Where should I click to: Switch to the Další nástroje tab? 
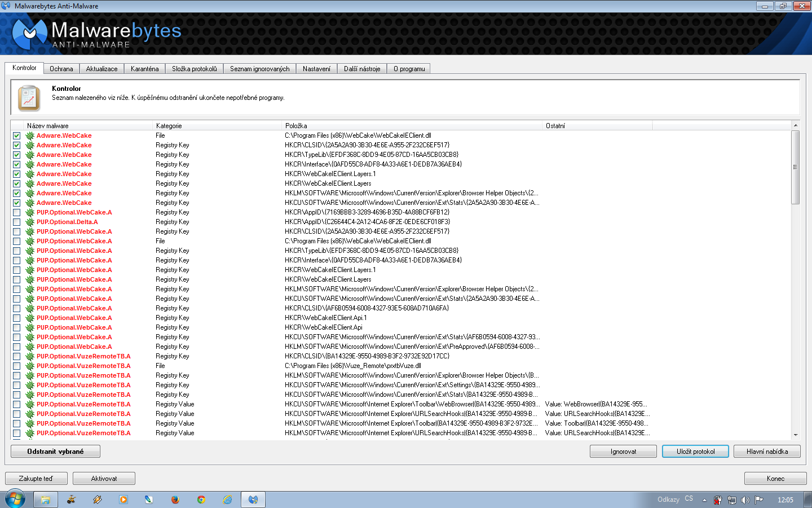click(x=362, y=69)
